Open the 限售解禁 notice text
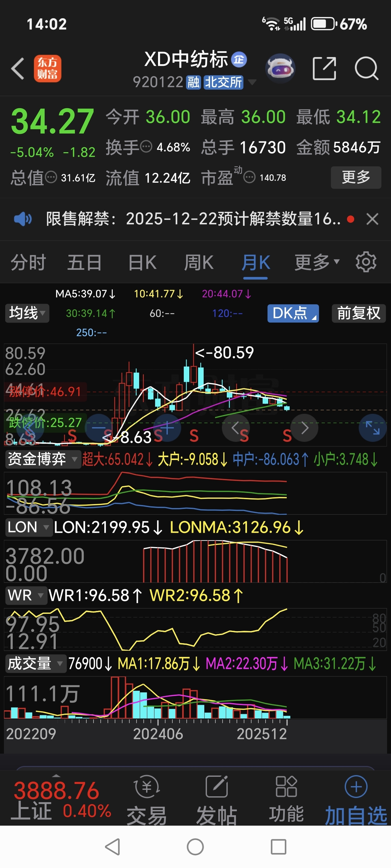This screenshot has width=391, height=868. click(193, 219)
